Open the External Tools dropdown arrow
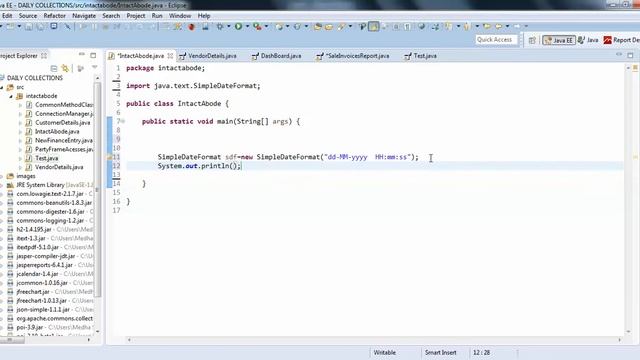The height and width of the screenshot is (360, 640). point(267,27)
